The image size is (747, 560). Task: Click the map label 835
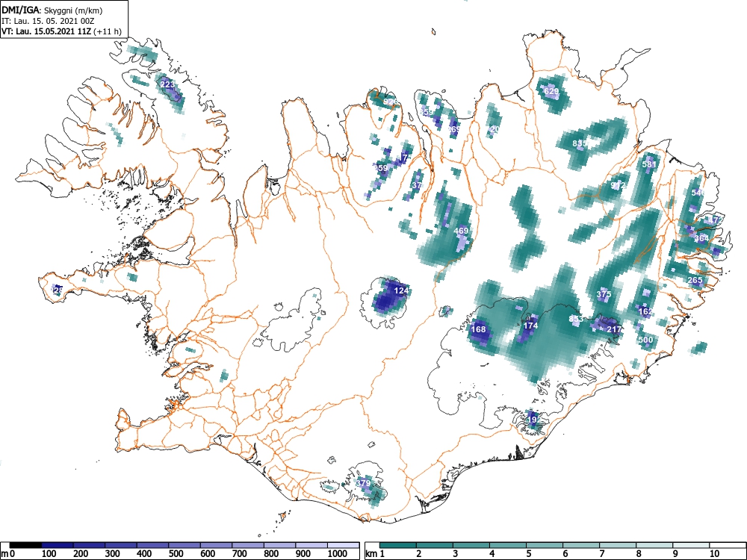(x=580, y=143)
